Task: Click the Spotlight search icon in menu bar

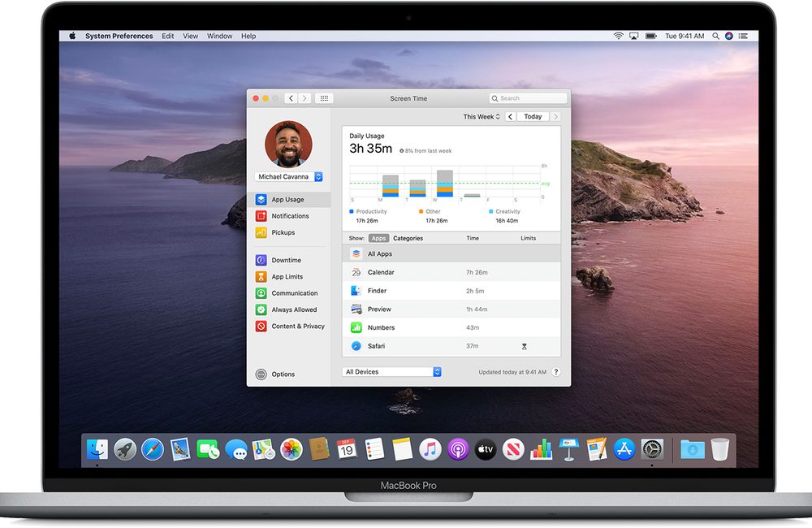Action: (x=715, y=36)
